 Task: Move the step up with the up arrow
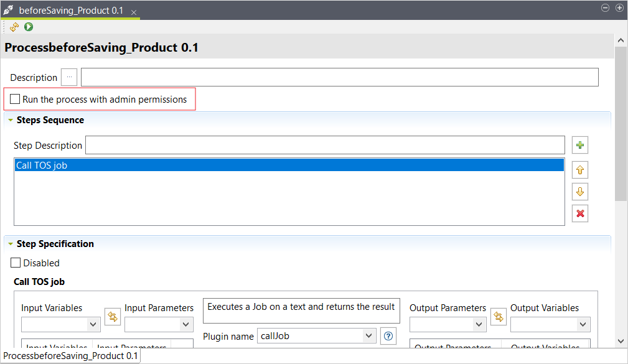[x=580, y=170]
